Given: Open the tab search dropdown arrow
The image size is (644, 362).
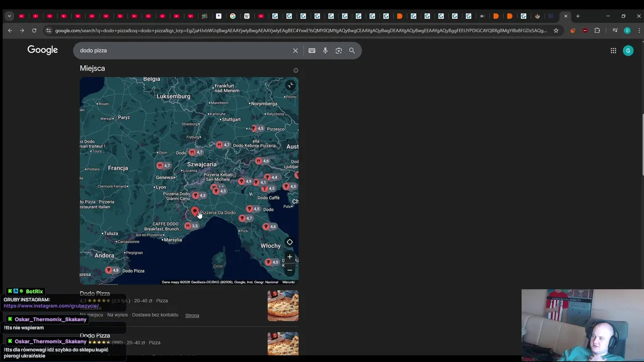Looking at the screenshot, I should [x=9, y=16].
